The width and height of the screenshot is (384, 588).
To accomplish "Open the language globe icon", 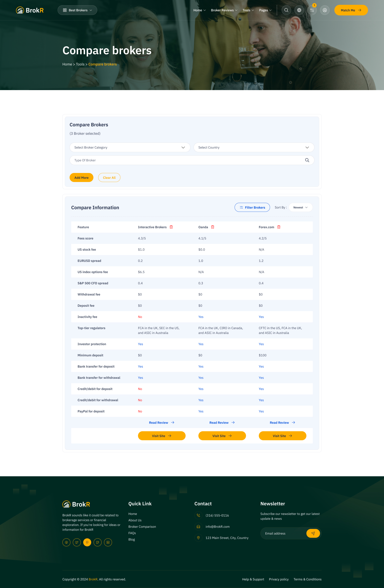I will (x=299, y=10).
